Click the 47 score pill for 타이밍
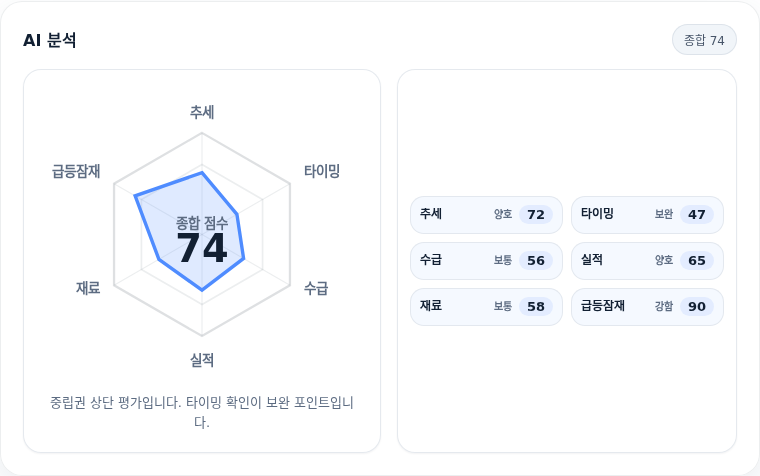Viewport: 760px width, 476px height. pyautogui.click(x=697, y=215)
